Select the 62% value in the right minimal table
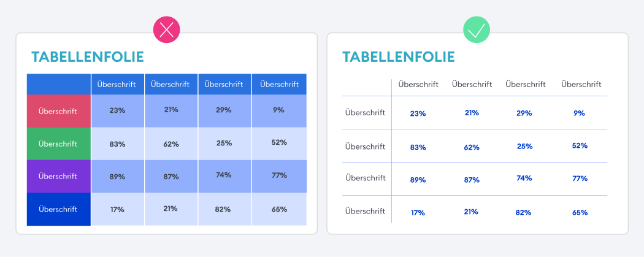 tap(472, 147)
